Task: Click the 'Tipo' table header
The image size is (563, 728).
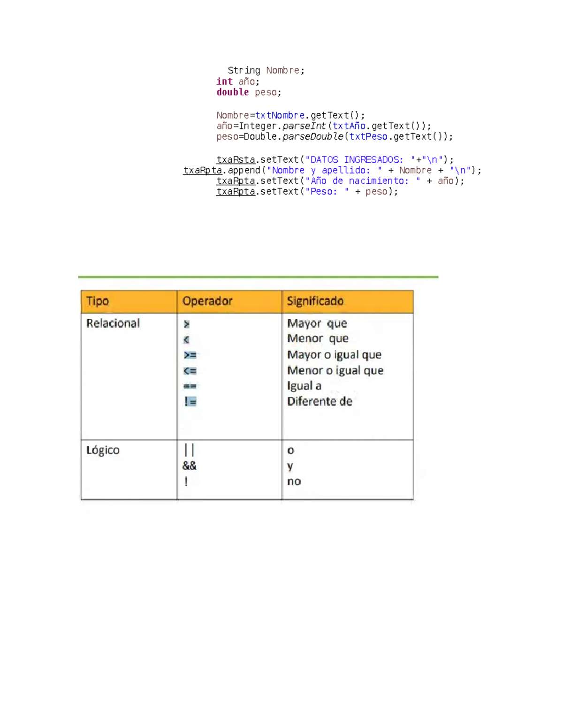Action: click(x=98, y=301)
